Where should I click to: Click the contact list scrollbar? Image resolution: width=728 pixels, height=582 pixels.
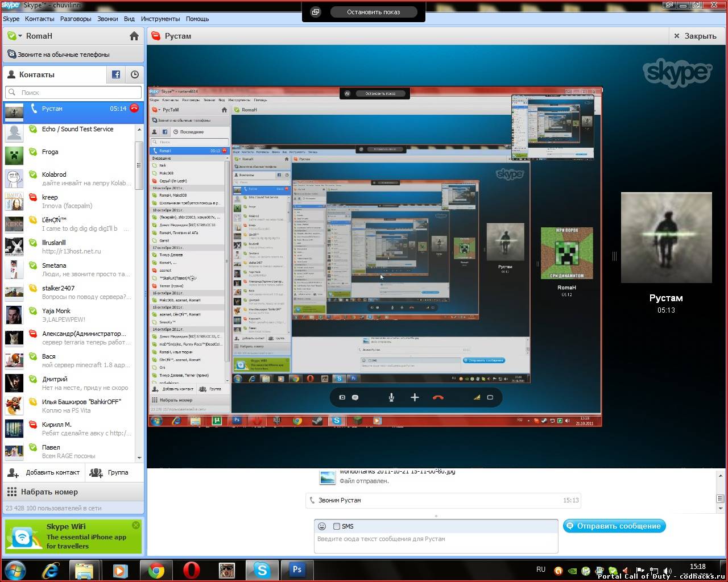click(x=139, y=165)
